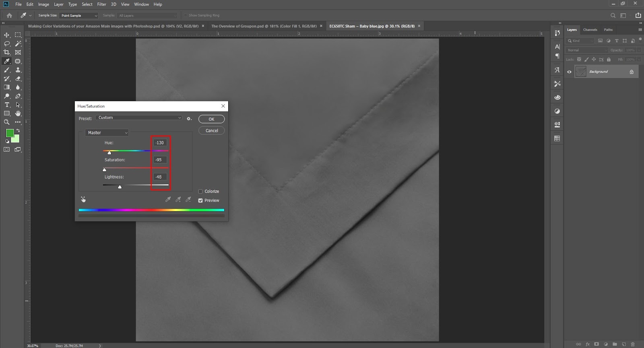Open the History panel icon

[557, 33]
